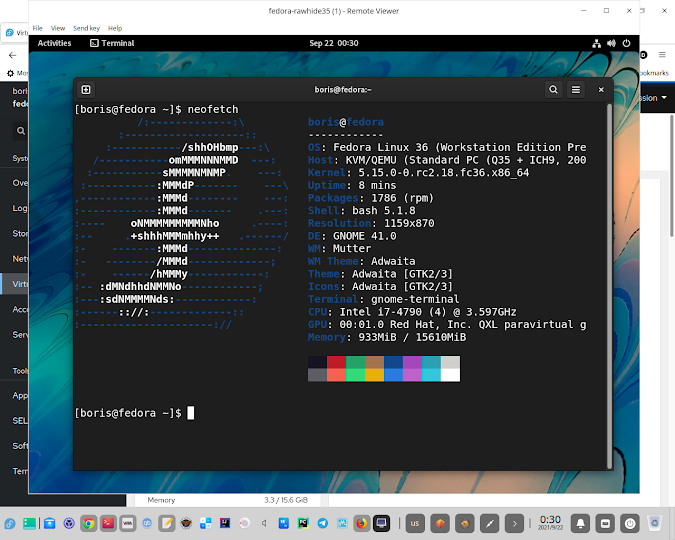Open the terminal hamburger menu
The image size is (675, 540).
(x=576, y=90)
